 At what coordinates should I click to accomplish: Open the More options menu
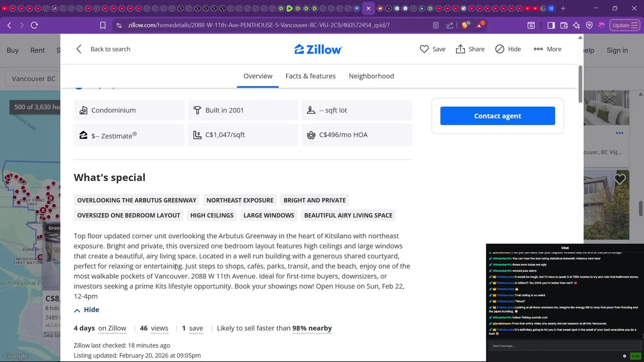[x=547, y=49]
